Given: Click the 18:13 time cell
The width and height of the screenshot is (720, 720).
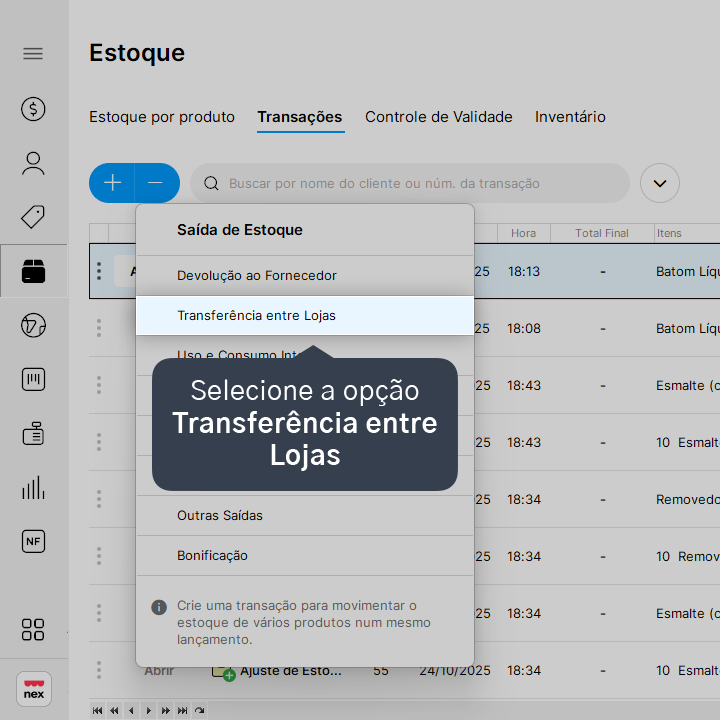Looking at the screenshot, I should 524,271.
